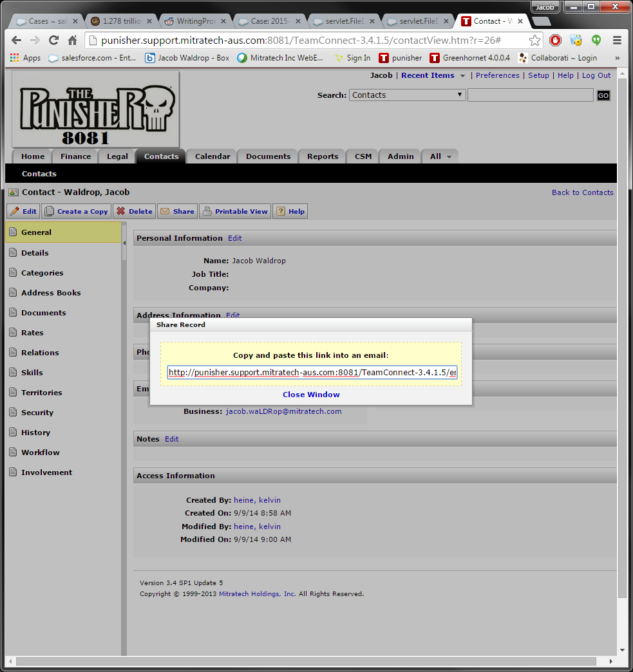Click the Log Out link
The height and width of the screenshot is (672, 633).
point(596,75)
